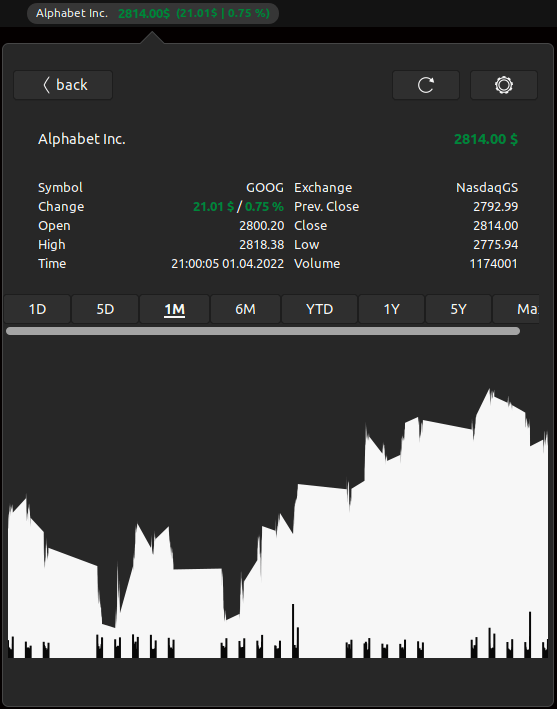Click the NasdaqGS exchange value
The height and width of the screenshot is (709, 557).
pyautogui.click(x=487, y=188)
